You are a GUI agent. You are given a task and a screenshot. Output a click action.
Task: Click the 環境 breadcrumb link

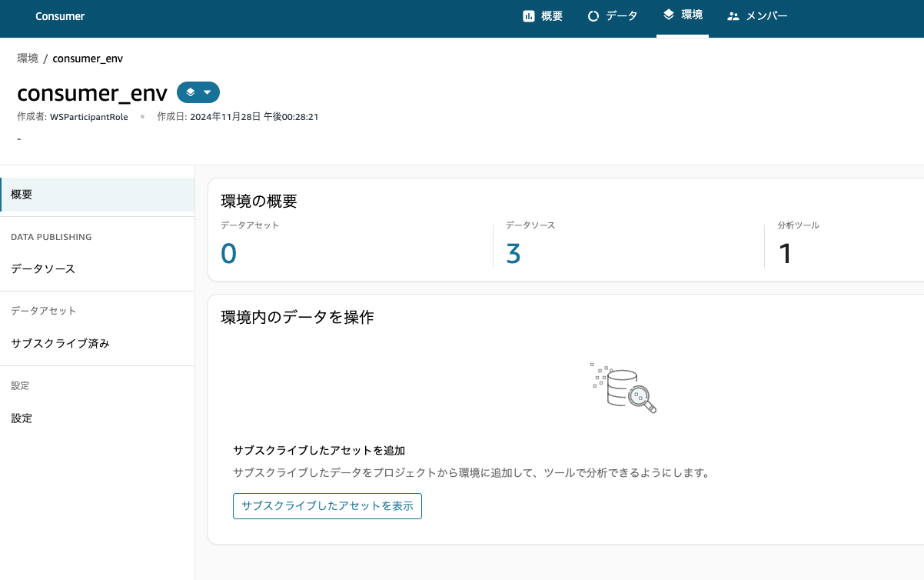pos(26,58)
